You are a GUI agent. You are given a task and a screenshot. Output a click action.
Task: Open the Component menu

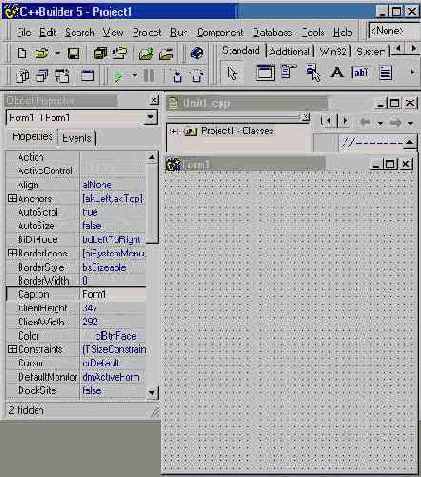click(x=220, y=32)
